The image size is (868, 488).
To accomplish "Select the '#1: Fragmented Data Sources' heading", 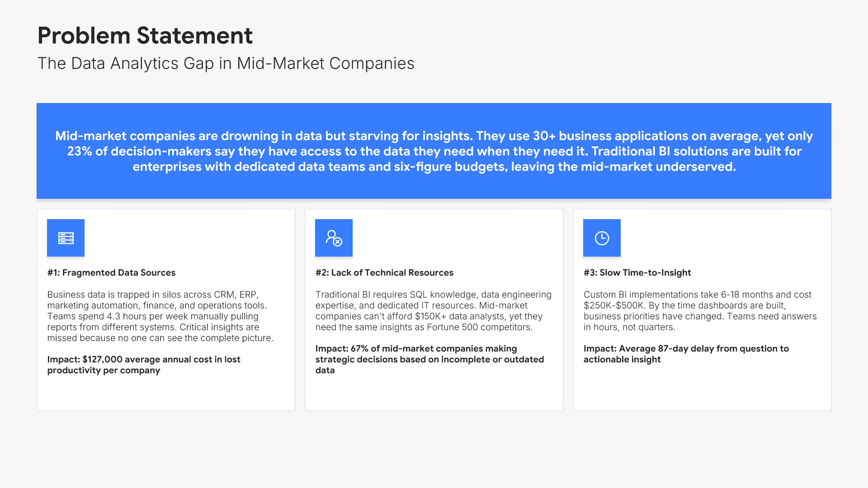I will [111, 272].
